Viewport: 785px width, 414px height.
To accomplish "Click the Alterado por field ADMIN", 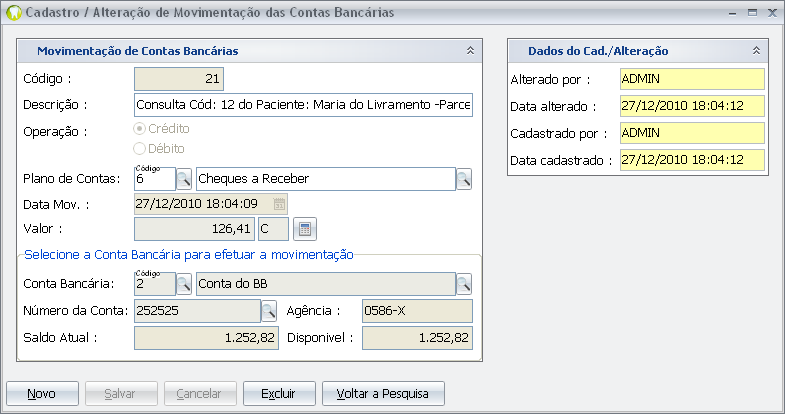I will pos(692,79).
